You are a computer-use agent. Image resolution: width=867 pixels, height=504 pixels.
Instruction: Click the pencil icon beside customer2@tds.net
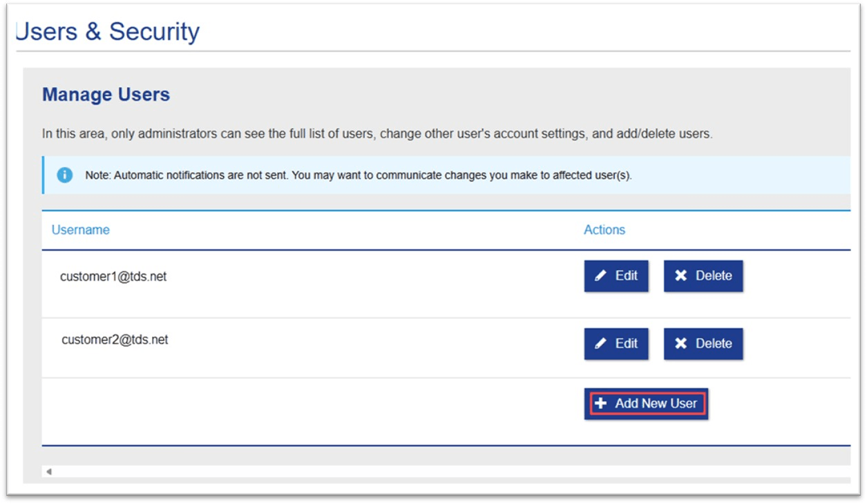click(x=600, y=343)
